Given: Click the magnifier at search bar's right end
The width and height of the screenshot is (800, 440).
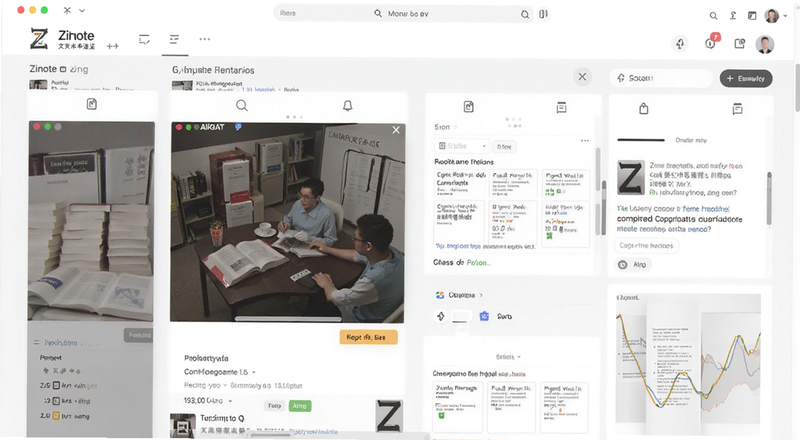Looking at the screenshot, I should [x=524, y=14].
